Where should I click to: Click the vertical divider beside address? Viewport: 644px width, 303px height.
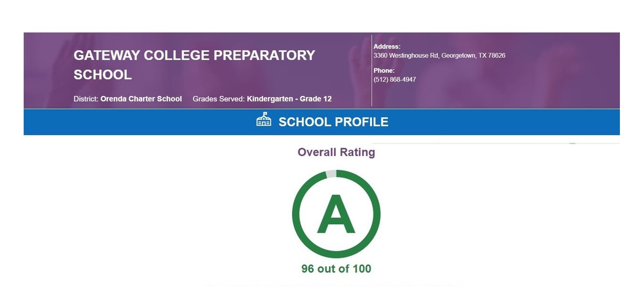click(372, 71)
